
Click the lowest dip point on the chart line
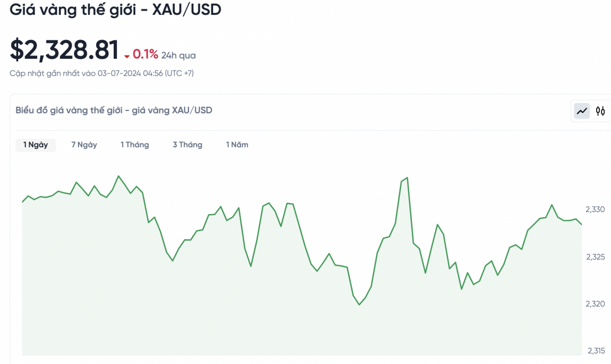pyautogui.click(x=359, y=305)
